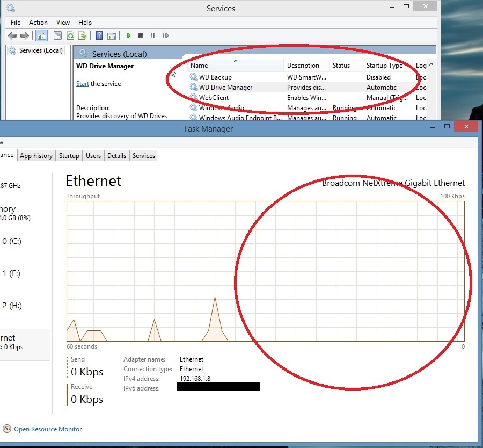The width and height of the screenshot is (483, 448).
Task: Minimize the Services window
Action: tap(392, 7)
